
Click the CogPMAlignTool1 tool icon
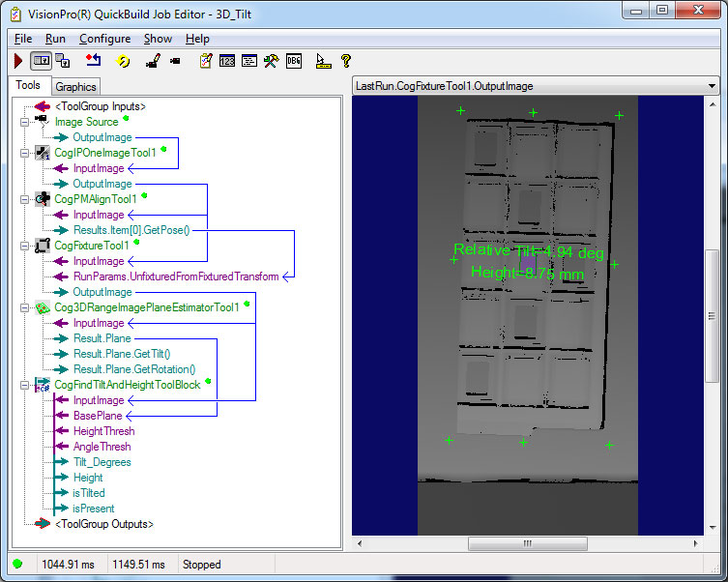click(43, 199)
